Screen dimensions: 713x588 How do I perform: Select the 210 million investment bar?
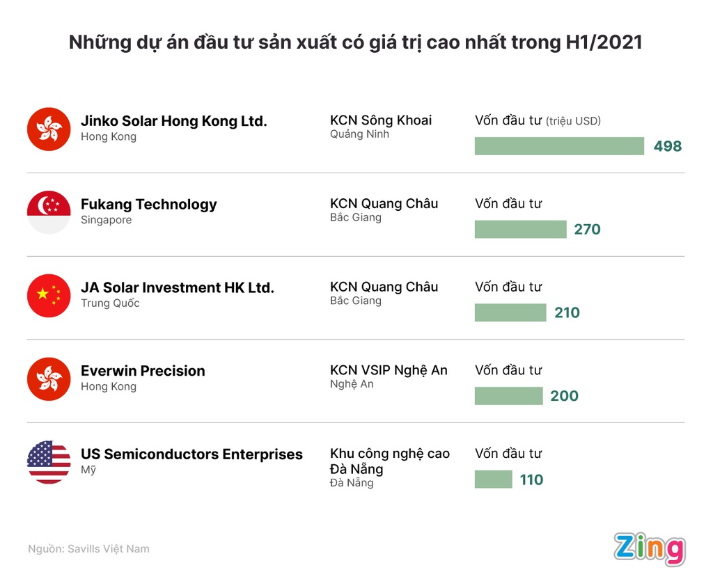pos(510,312)
